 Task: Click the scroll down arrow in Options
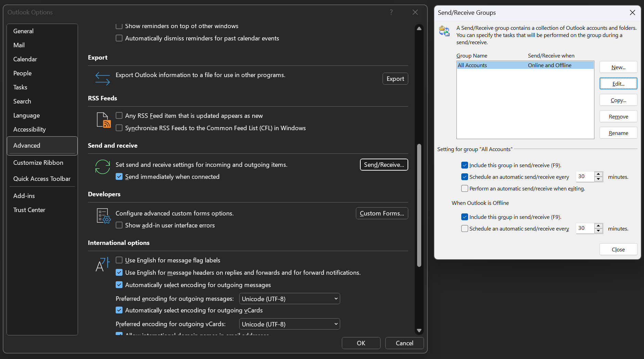(419, 331)
